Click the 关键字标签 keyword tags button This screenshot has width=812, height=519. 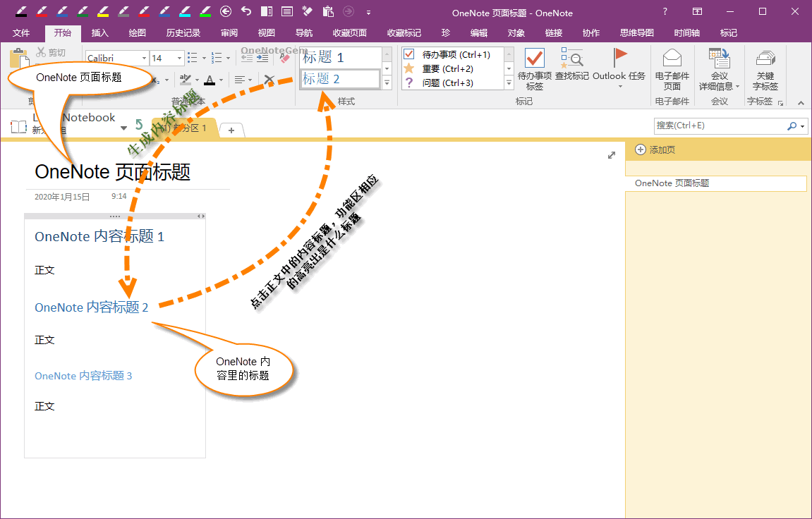(x=765, y=69)
